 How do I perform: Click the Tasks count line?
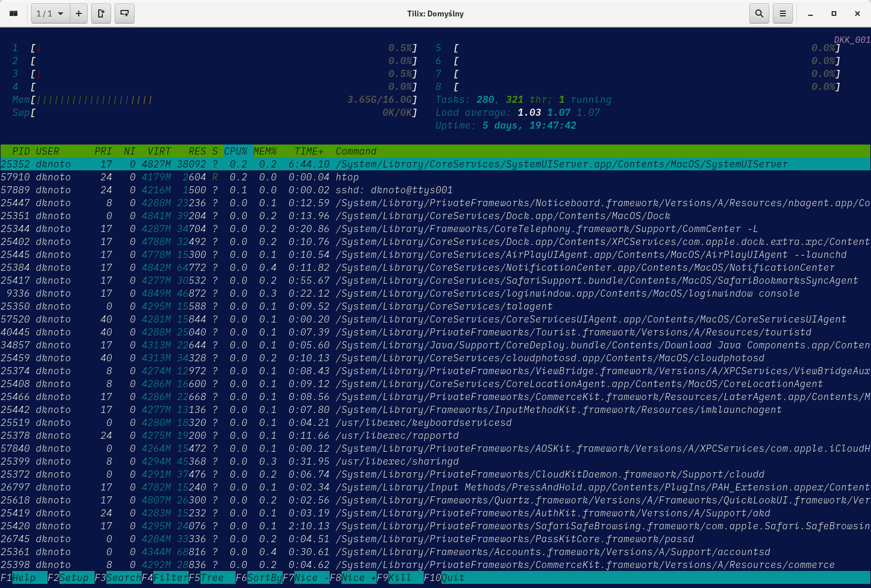[524, 99]
